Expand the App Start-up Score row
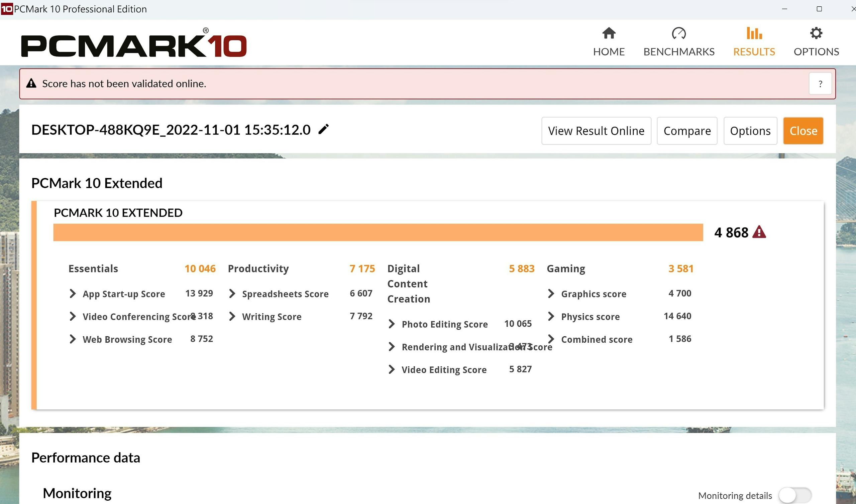The height and width of the screenshot is (504, 856). pos(73,294)
